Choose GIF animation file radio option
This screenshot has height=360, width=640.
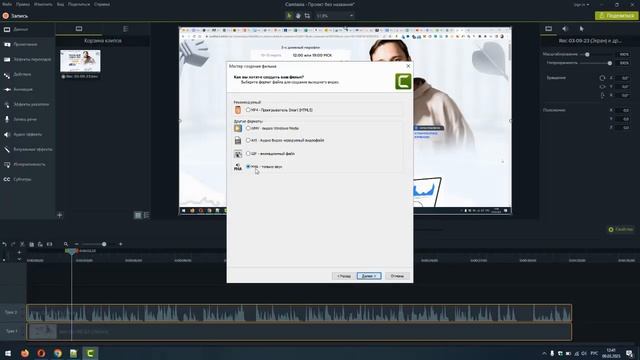[248, 153]
